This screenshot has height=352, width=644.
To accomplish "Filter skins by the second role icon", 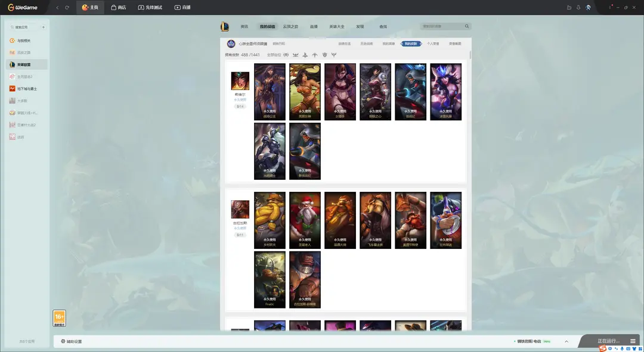I will (x=295, y=55).
